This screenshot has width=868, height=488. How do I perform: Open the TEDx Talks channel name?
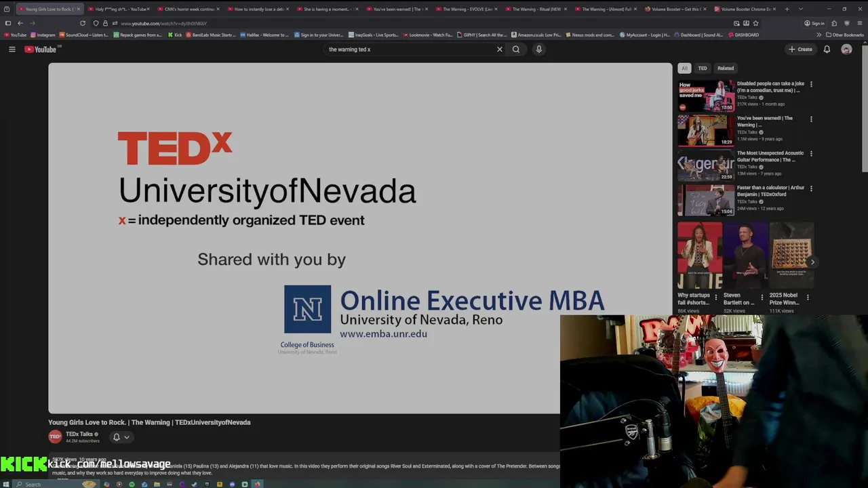(x=79, y=434)
